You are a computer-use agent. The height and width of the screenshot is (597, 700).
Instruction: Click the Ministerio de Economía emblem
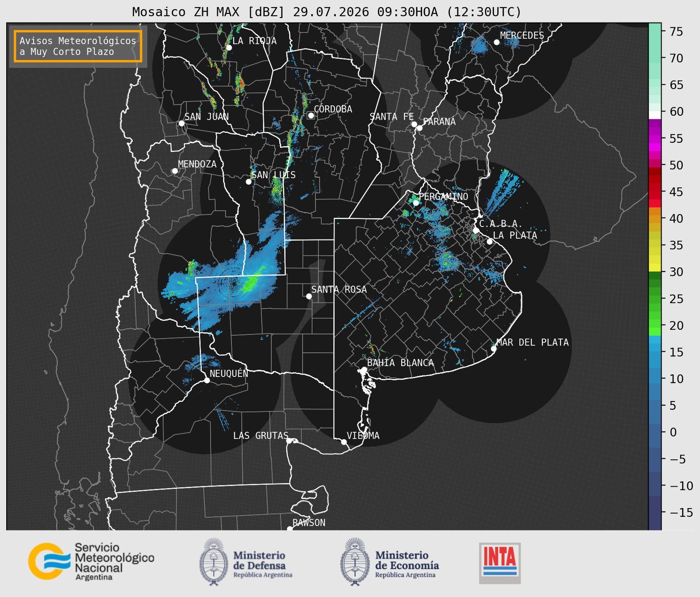354,562
